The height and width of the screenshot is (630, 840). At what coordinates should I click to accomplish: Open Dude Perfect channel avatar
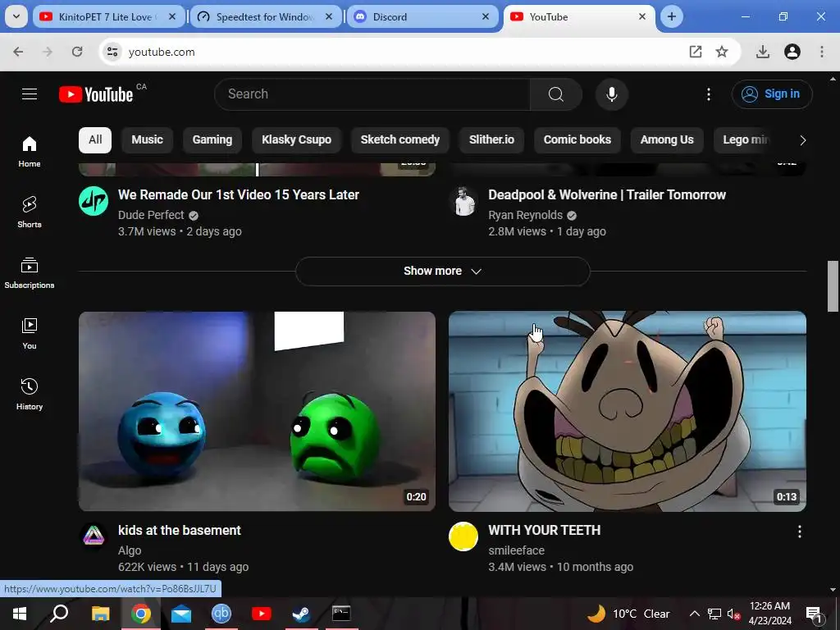tap(94, 201)
